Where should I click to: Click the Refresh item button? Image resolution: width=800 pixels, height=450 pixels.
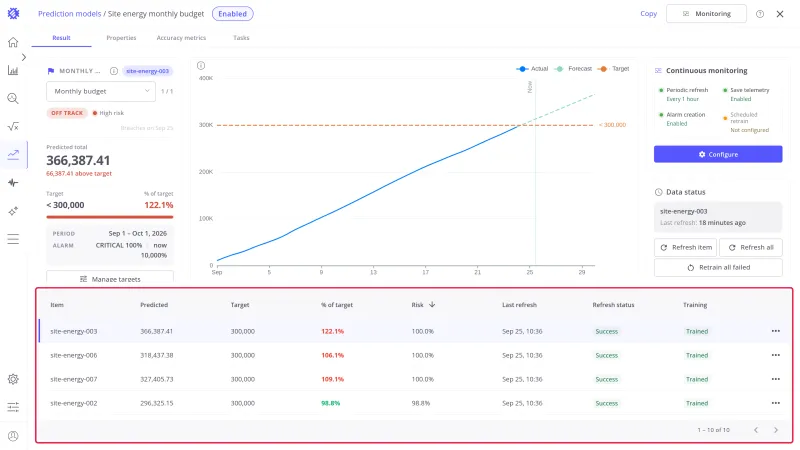pos(685,247)
